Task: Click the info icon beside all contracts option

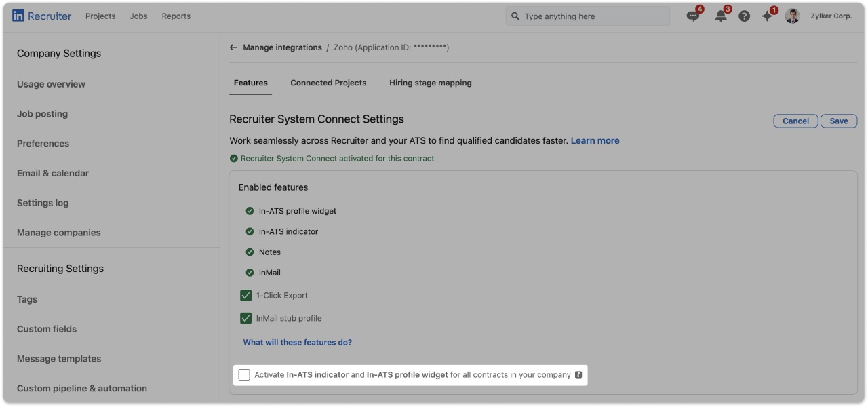Action: [578, 374]
